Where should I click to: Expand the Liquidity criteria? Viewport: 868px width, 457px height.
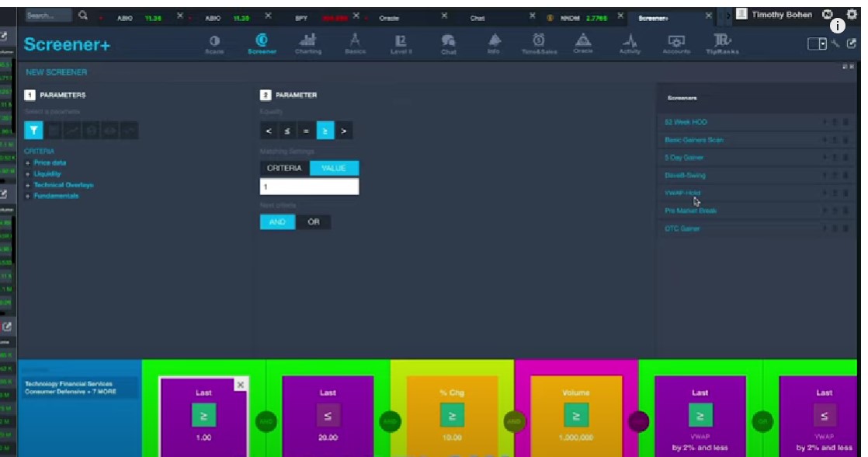(47, 174)
